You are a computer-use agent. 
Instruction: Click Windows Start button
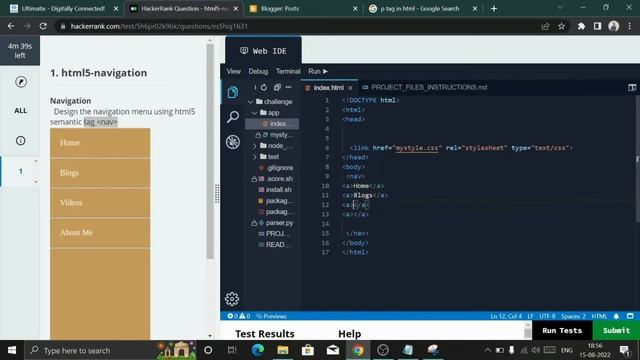click(x=12, y=350)
